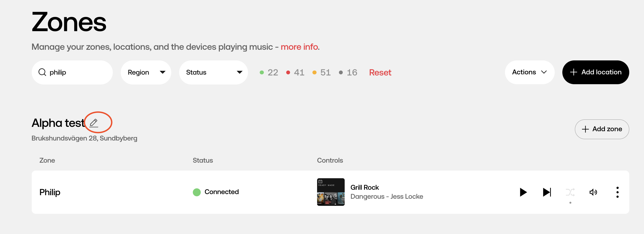Play music in the Philip zone

(523, 192)
